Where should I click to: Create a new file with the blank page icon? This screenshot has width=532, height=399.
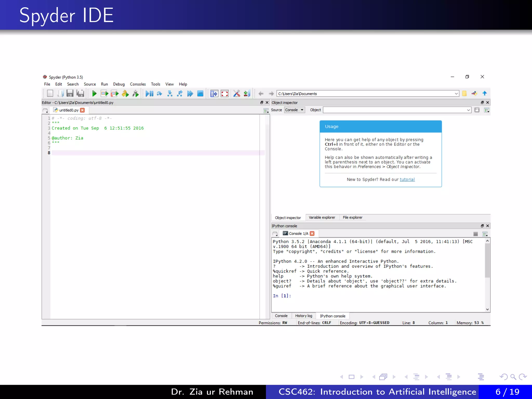(x=50, y=94)
